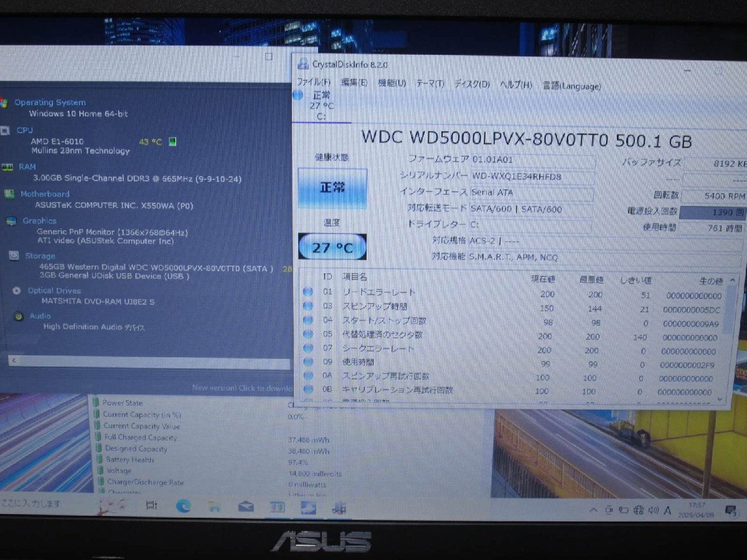Click the 生の値 column header
The height and width of the screenshot is (560, 747).
710,281
